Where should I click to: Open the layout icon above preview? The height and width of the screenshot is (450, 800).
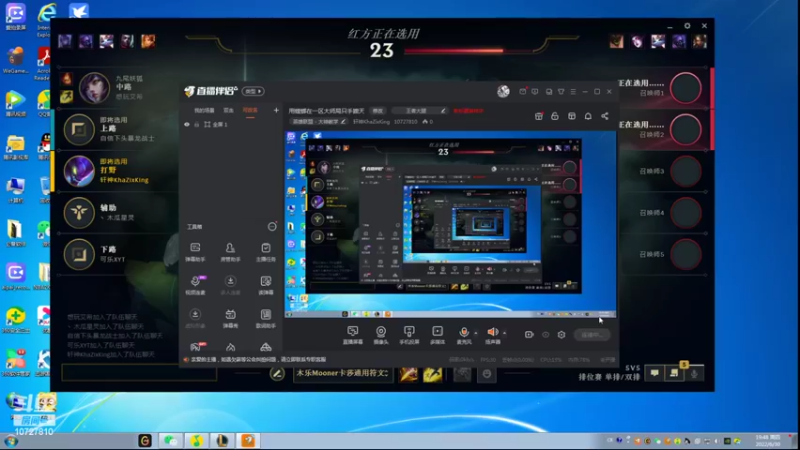[571, 116]
